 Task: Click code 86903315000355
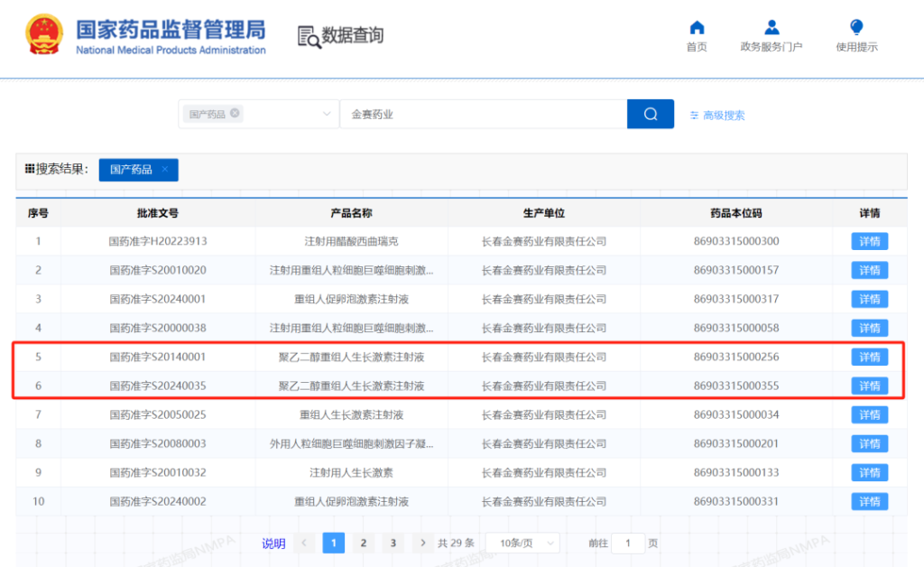coord(736,386)
